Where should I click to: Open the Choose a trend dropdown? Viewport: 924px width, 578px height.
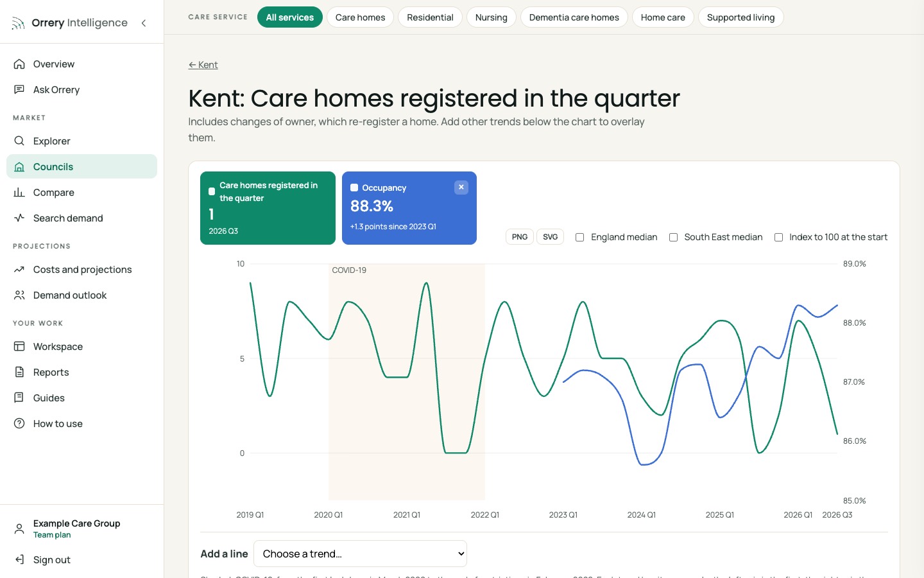pyautogui.click(x=360, y=554)
